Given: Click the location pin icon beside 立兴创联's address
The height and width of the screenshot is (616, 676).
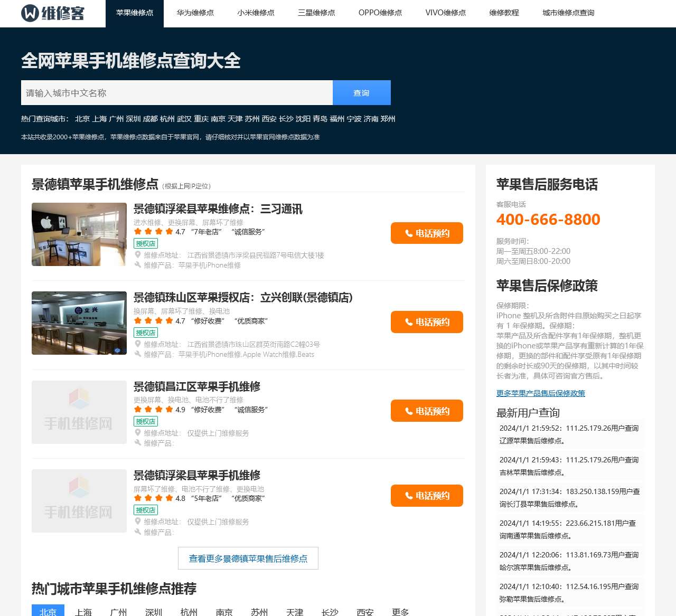Looking at the screenshot, I should (137, 344).
